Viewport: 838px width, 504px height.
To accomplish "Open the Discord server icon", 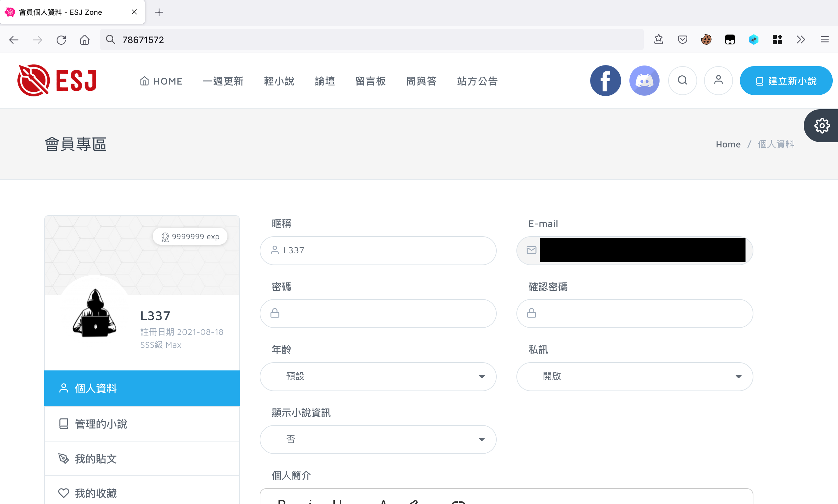I will click(644, 81).
